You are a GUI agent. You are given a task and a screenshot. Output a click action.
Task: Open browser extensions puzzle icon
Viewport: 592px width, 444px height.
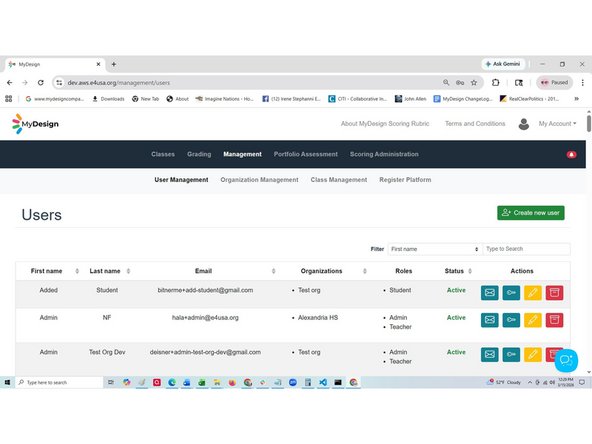point(495,83)
